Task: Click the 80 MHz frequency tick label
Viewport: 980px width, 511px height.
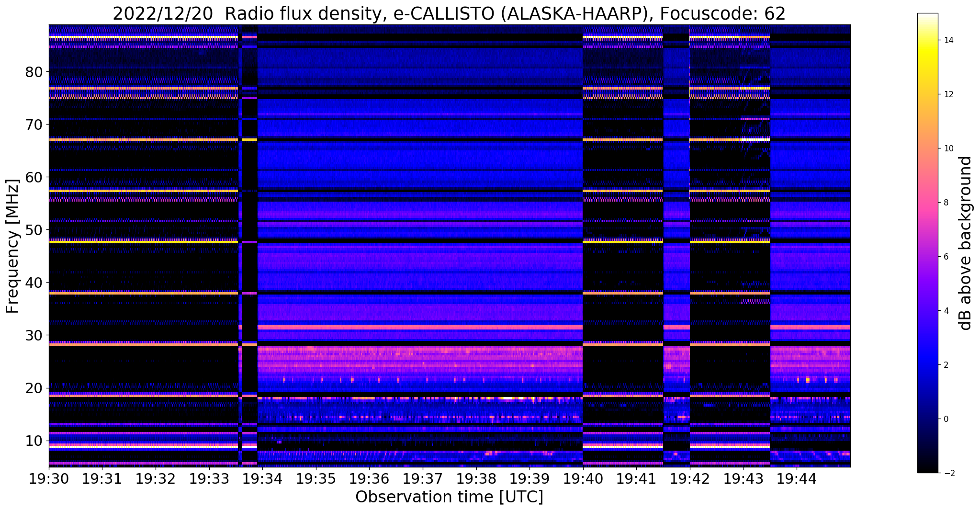Action: (34, 72)
